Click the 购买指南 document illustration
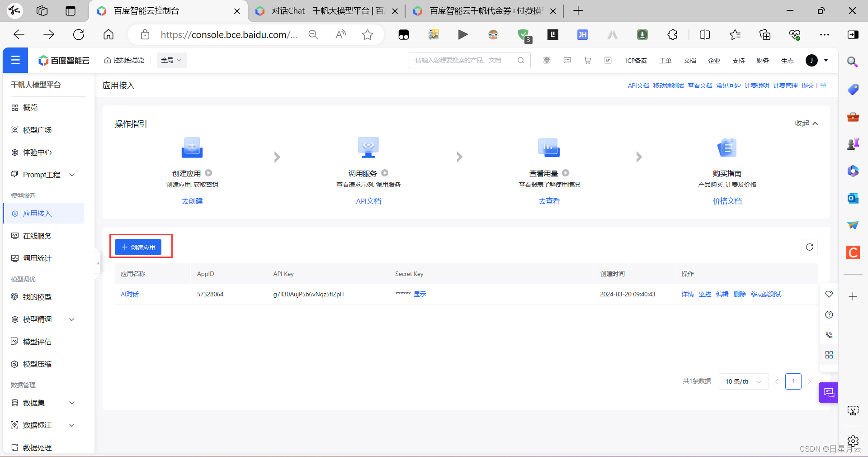Screen dimensions: 868x457 (x=727, y=148)
